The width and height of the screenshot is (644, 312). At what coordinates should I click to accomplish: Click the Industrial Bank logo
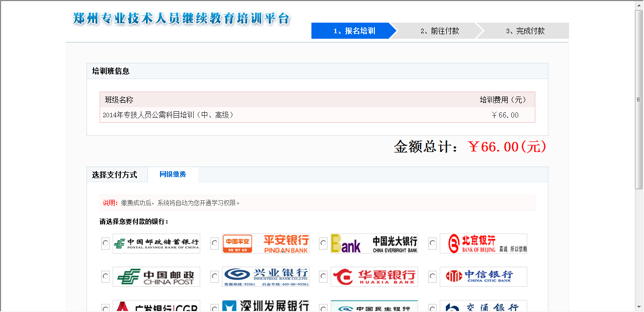tap(266, 277)
